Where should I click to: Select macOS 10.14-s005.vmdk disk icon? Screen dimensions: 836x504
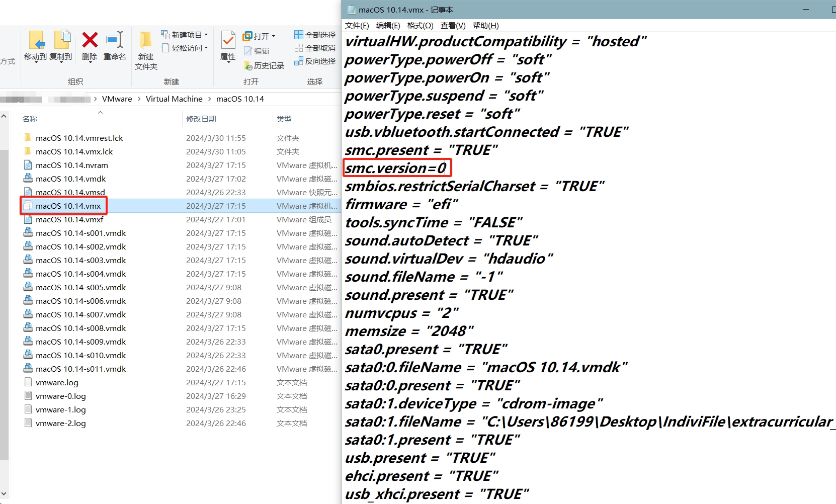click(x=28, y=287)
